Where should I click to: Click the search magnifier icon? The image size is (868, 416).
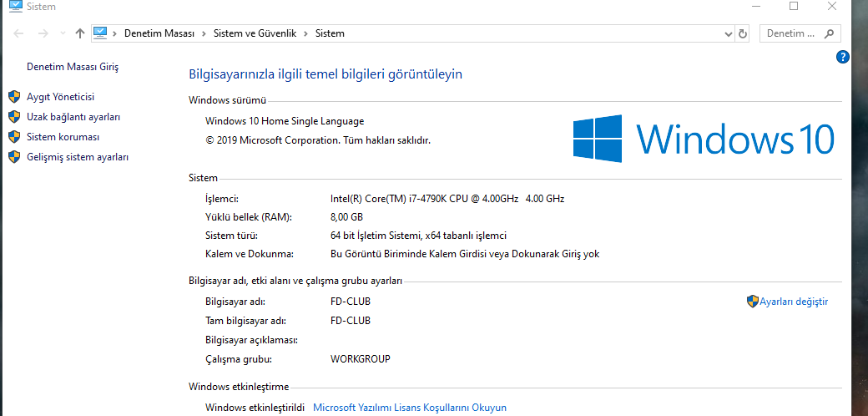(x=829, y=33)
